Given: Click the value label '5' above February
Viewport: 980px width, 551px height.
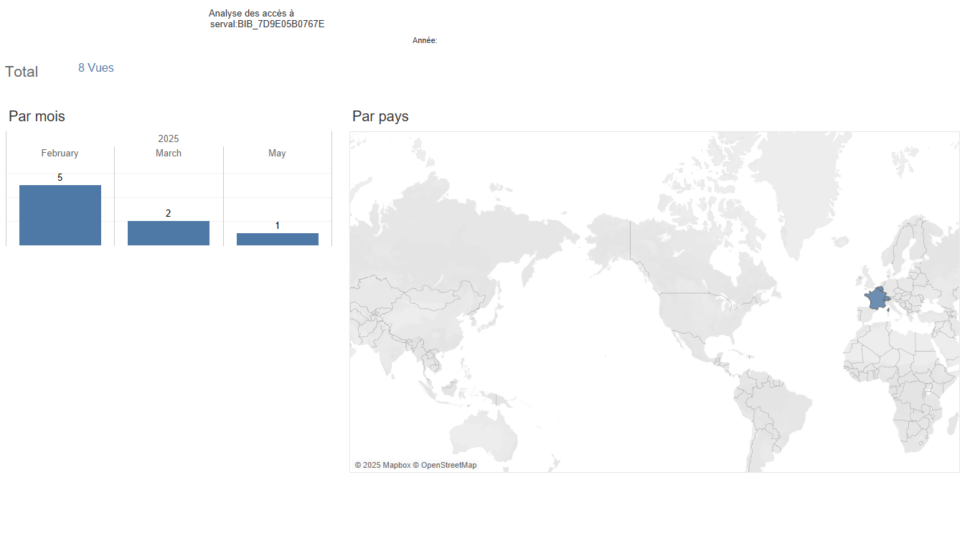Looking at the screenshot, I should (x=60, y=177).
